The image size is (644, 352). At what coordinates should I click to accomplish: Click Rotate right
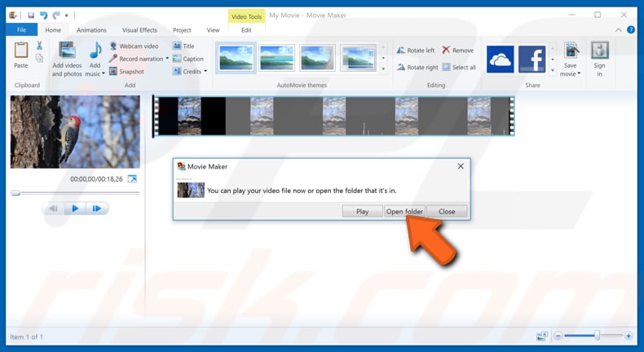coord(417,68)
